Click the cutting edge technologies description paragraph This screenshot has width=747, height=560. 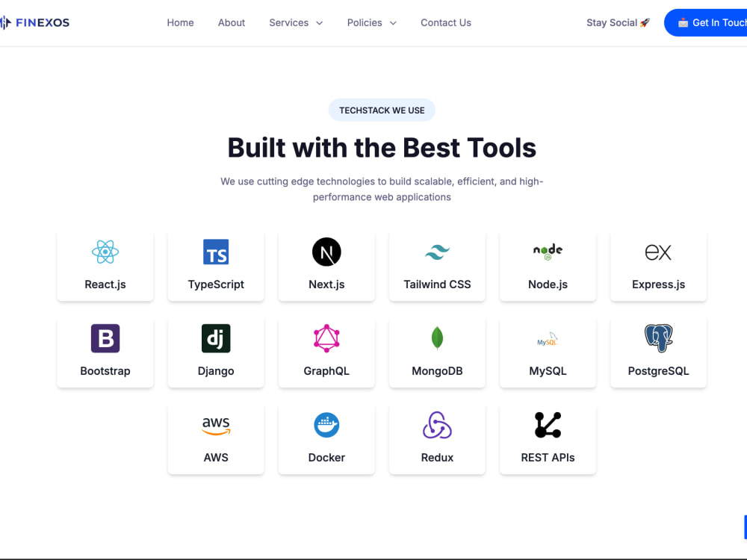pyautogui.click(x=382, y=189)
